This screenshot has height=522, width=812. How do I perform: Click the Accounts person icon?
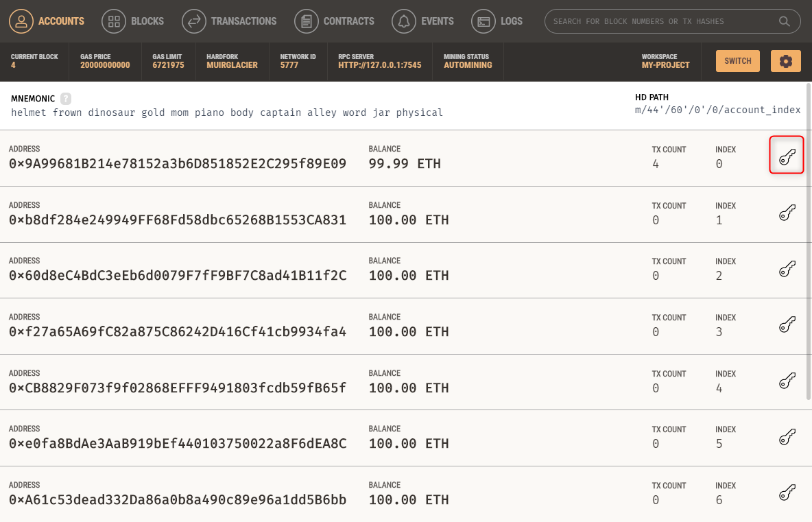tap(21, 21)
